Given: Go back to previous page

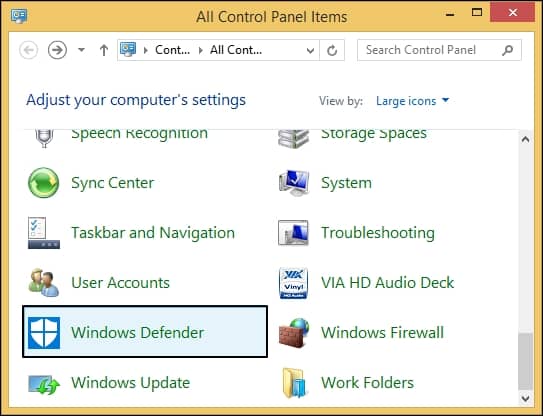Looking at the screenshot, I should (28, 50).
